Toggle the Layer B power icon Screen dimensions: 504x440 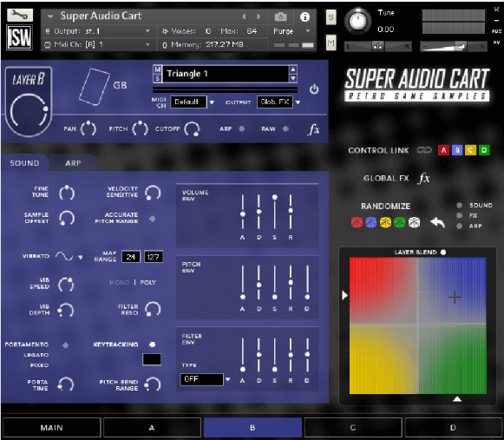(314, 89)
